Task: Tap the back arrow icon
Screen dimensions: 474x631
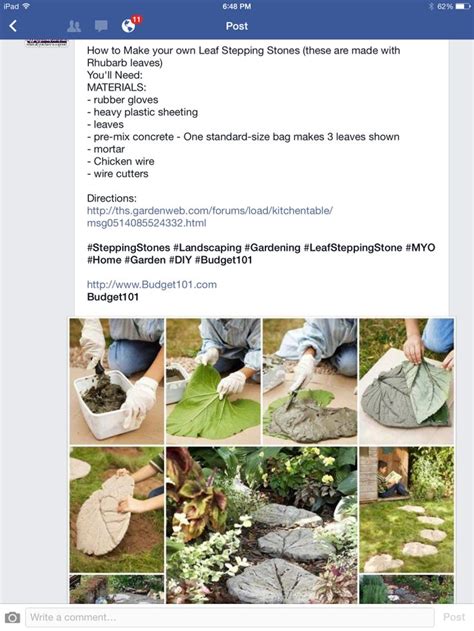Action: pos(13,26)
